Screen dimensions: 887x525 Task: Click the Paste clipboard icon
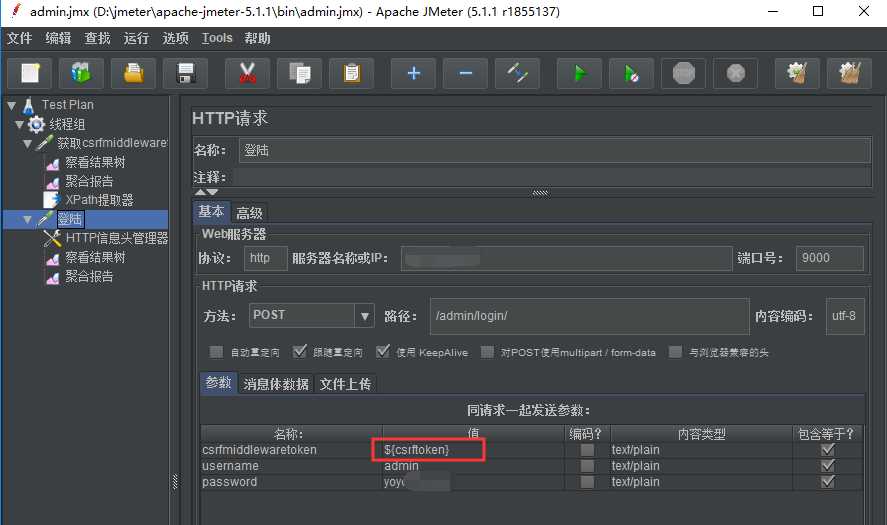[351, 74]
